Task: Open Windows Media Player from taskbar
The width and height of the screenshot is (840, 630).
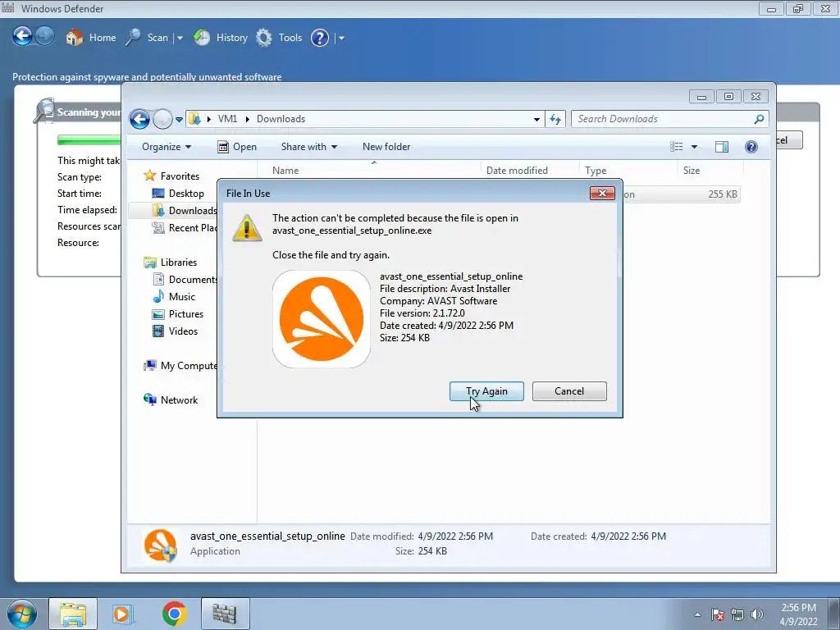Action: tap(123, 614)
